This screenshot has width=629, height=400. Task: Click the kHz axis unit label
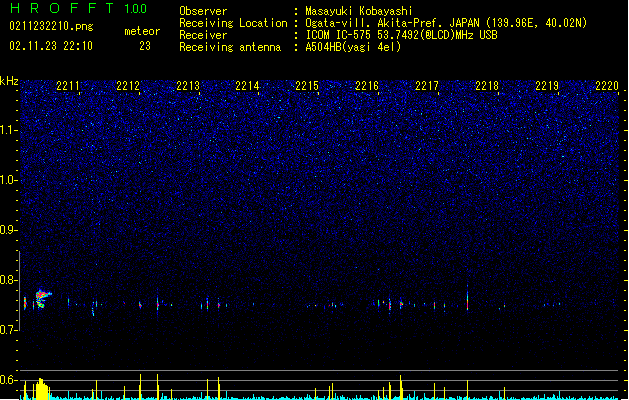[x=9, y=81]
